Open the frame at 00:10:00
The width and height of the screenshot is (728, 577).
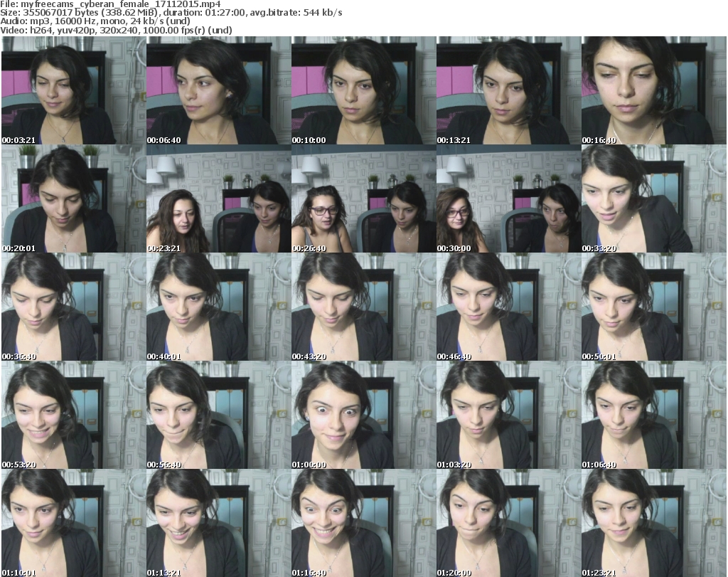pos(363,90)
